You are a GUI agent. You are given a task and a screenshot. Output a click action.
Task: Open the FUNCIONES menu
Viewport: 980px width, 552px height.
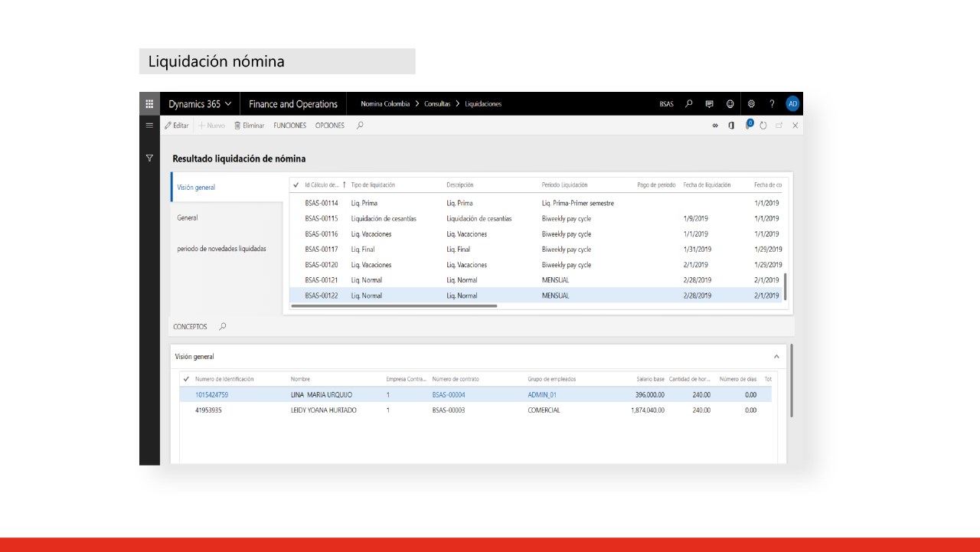click(290, 126)
